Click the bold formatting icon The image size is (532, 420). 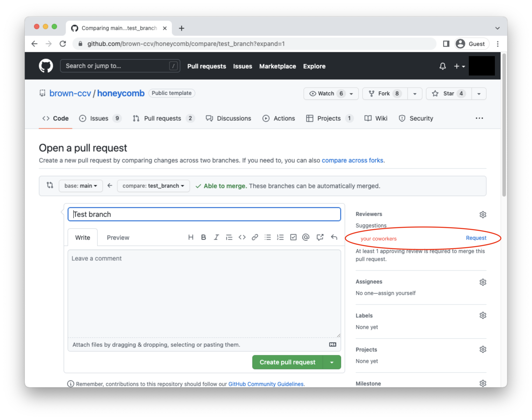(202, 237)
